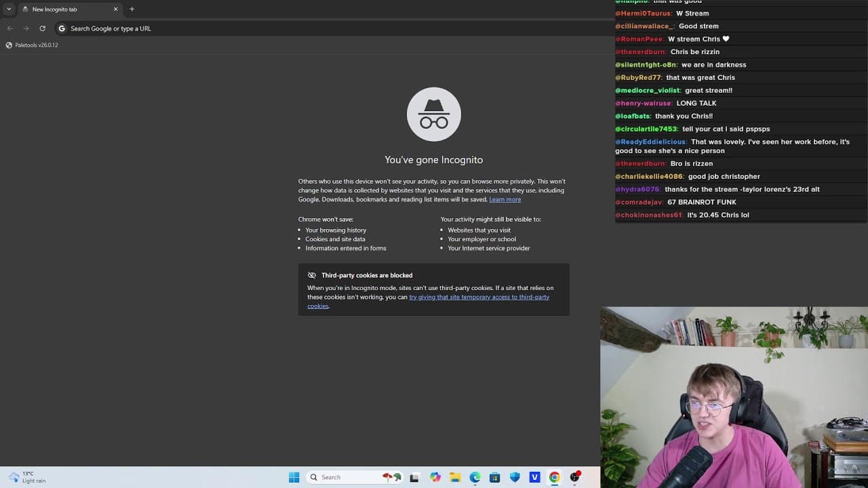
Task: Open Copilot from the taskbar
Action: point(435,477)
